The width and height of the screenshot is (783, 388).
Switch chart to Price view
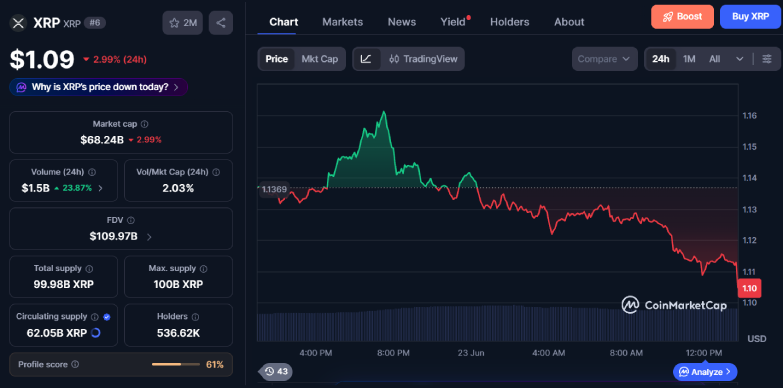[x=277, y=59]
